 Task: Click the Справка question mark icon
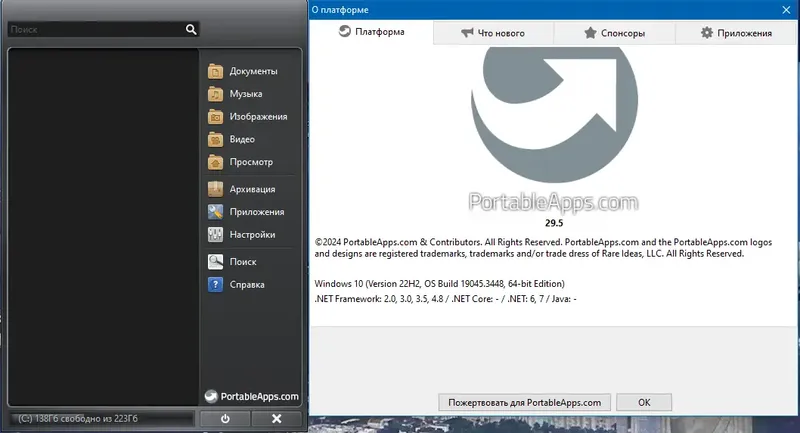(215, 285)
